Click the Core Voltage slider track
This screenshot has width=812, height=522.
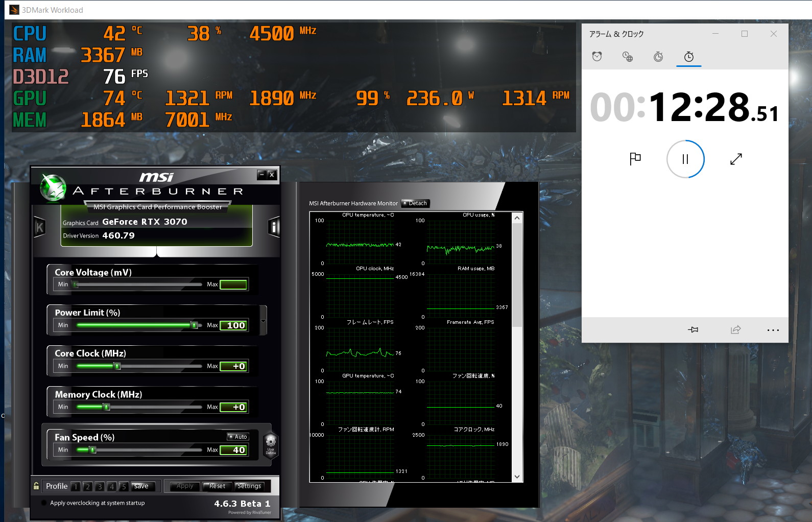point(138,284)
